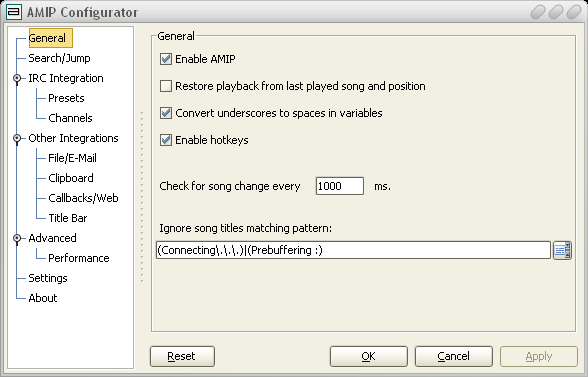The width and height of the screenshot is (588, 377).
Task: Open the File/E-Mail integration page
Action: coord(72,158)
